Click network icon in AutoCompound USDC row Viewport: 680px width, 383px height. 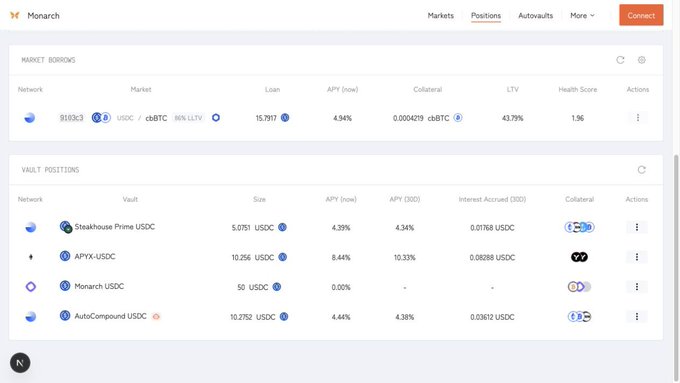click(30, 317)
